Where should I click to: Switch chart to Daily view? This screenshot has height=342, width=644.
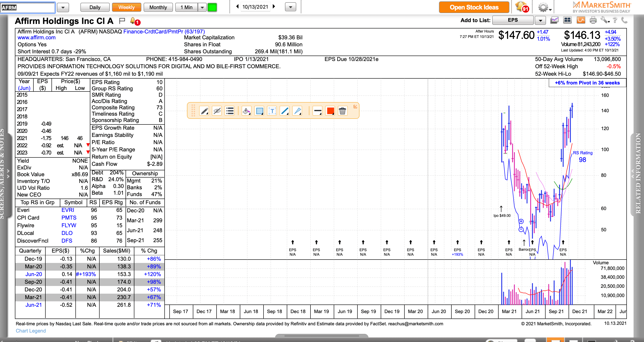(95, 7)
